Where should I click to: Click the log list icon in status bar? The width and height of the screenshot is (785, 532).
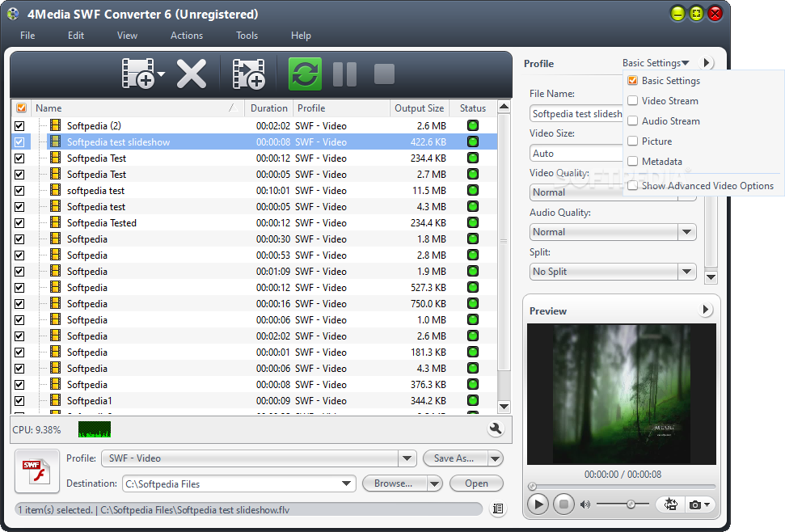point(498,509)
